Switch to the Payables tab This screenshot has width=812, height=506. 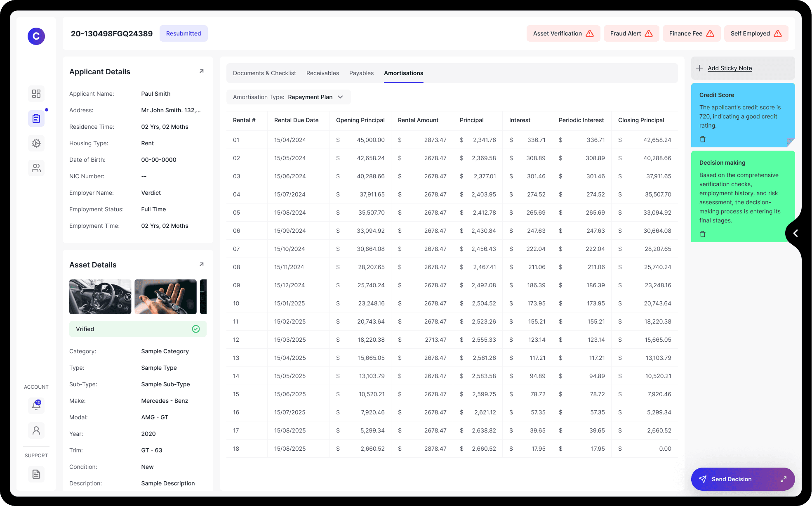(x=361, y=73)
